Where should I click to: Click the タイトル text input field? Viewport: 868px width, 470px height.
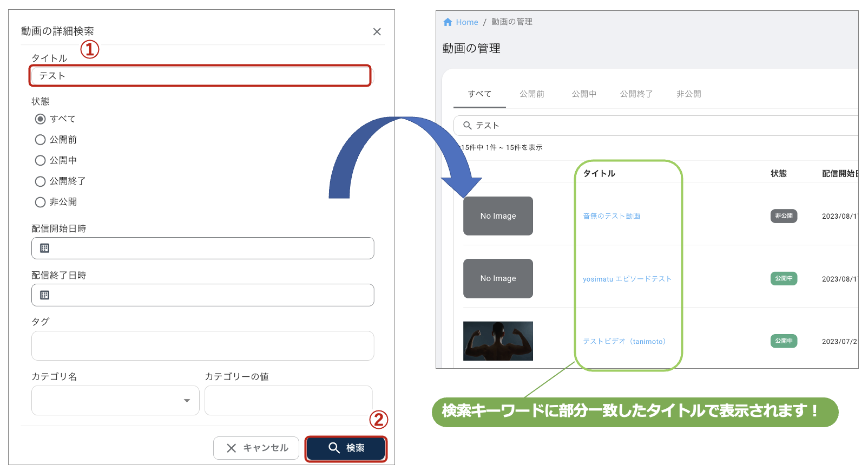tap(200, 76)
